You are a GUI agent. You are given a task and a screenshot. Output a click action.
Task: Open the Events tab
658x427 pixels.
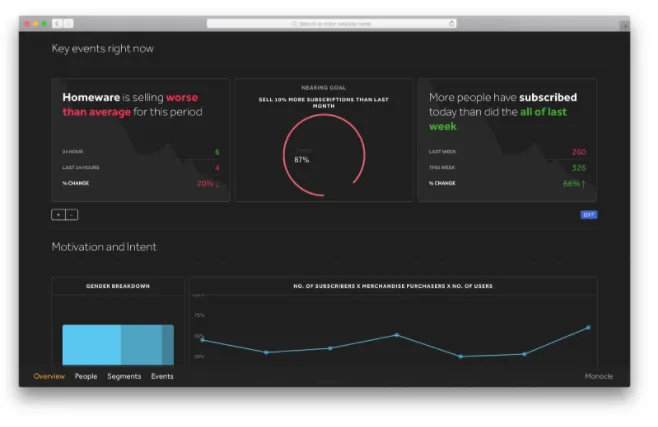pyautogui.click(x=162, y=376)
